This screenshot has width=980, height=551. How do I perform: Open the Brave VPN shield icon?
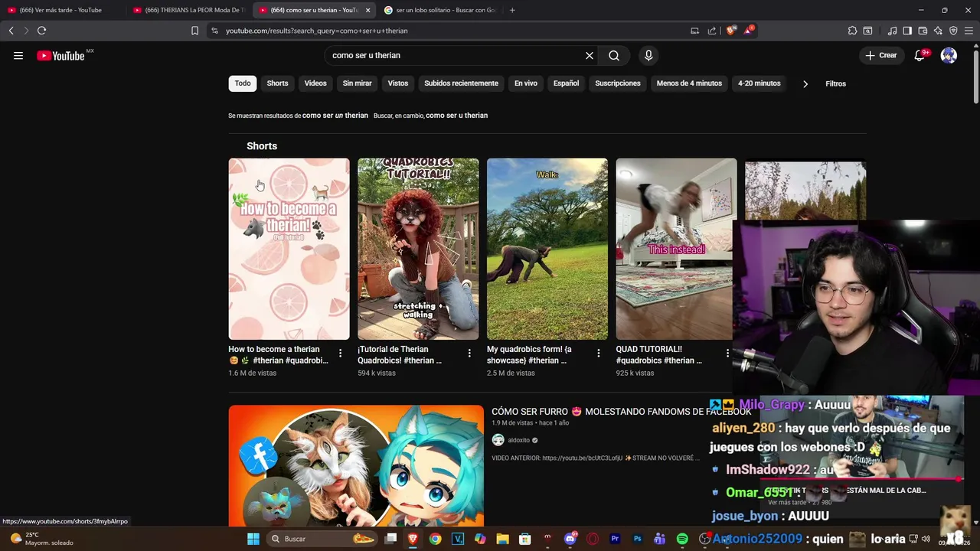[x=953, y=31]
